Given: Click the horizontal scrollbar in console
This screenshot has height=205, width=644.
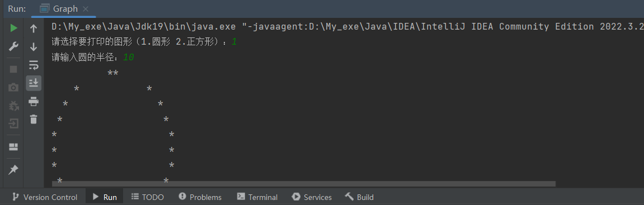Looking at the screenshot, I should (304, 184).
